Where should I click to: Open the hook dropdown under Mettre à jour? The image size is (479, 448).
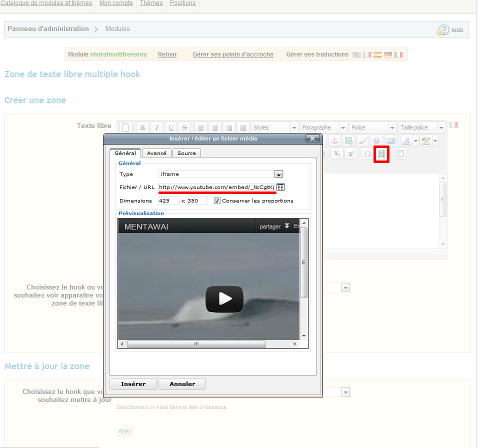click(345, 392)
